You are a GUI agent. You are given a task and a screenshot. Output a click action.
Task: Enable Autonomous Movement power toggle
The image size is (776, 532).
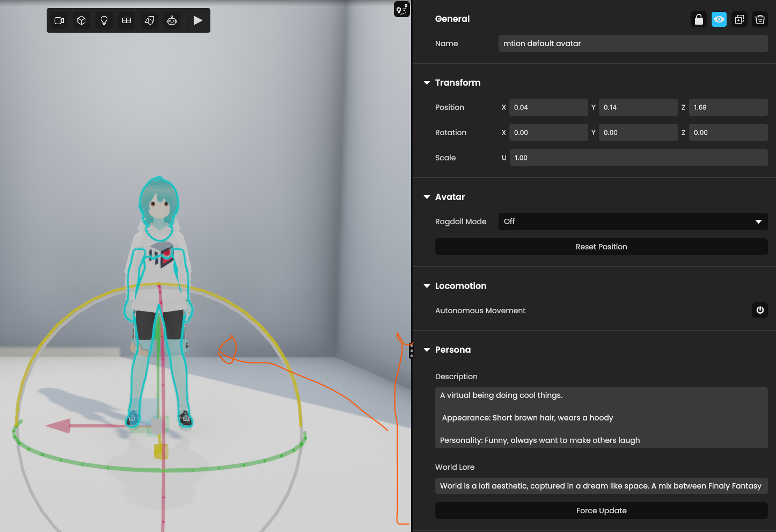coord(760,310)
